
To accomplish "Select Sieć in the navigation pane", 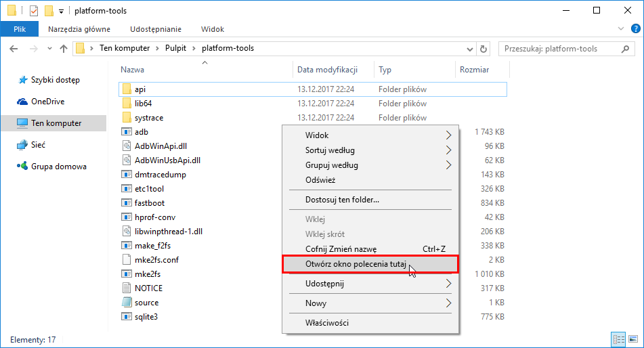I will [x=39, y=145].
